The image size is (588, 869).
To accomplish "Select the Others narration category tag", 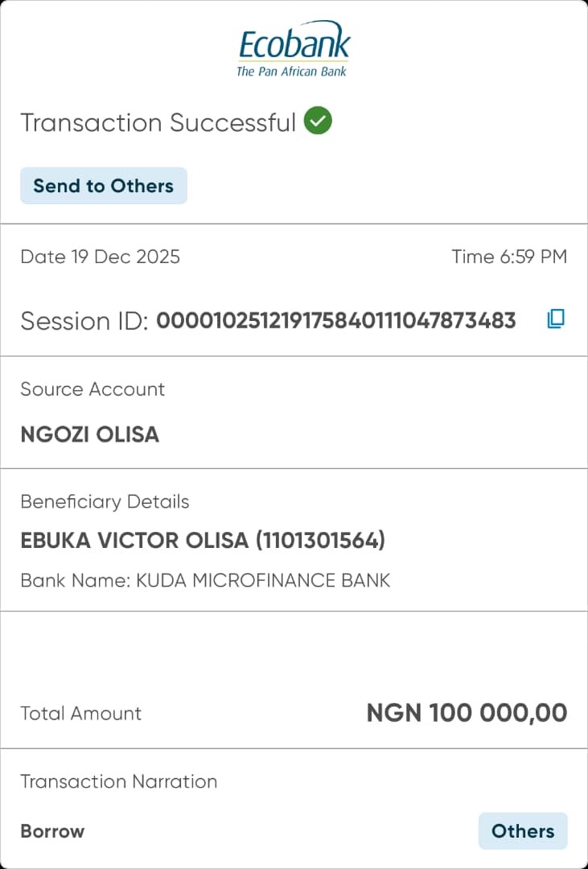I will pyautogui.click(x=523, y=831).
